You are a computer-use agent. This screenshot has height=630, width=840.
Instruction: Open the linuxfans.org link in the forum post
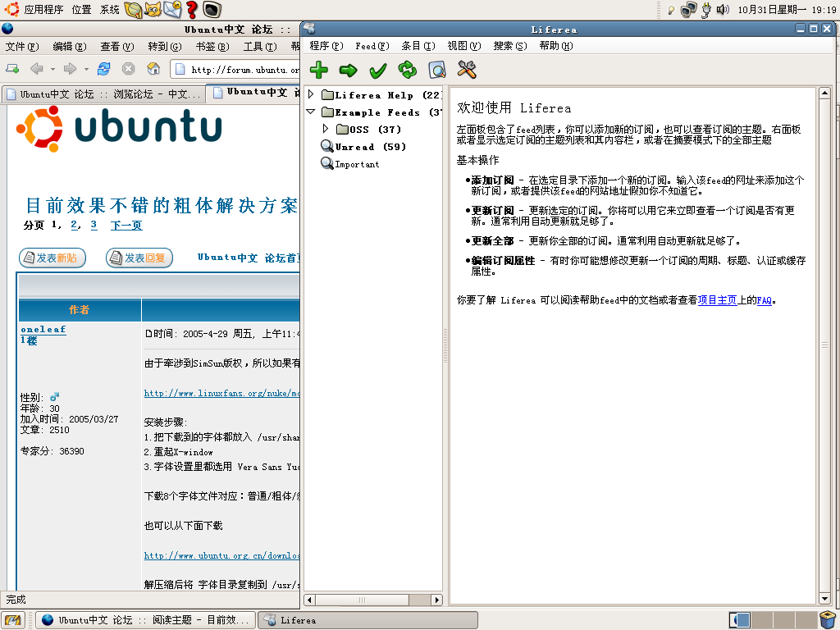point(221,393)
